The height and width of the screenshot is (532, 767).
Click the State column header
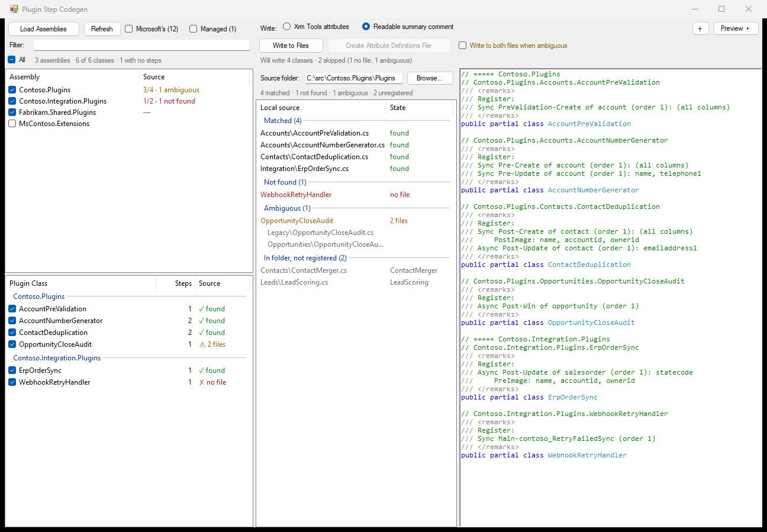[x=421, y=108]
